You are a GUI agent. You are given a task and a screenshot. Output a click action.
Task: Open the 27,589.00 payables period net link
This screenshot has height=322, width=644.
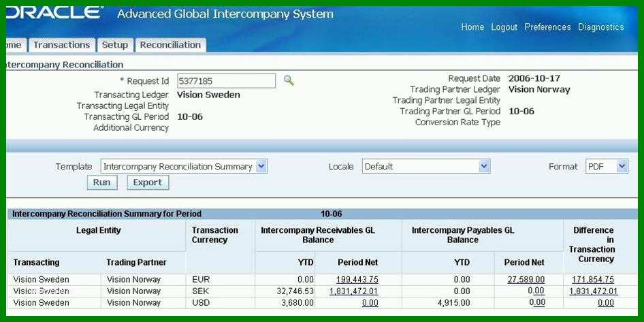526,280
